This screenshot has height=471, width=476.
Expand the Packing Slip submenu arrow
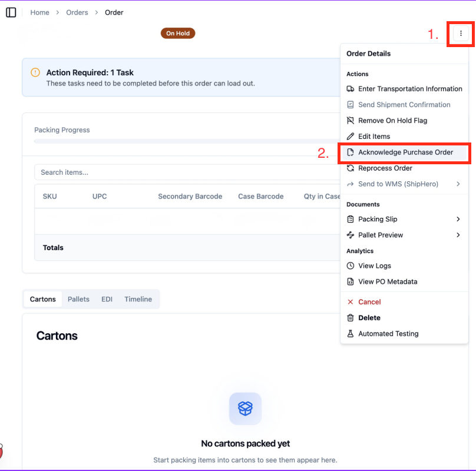tap(458, 219)
